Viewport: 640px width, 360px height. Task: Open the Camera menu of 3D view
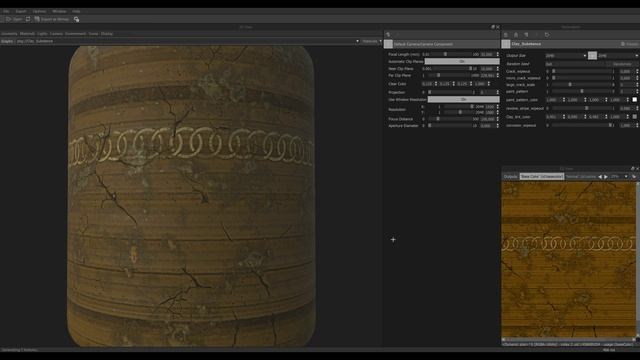pyautogui.click(x=56, y=34)
